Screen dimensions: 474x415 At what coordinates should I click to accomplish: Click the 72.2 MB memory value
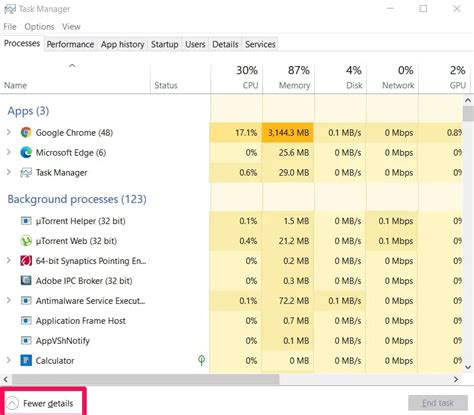pos(294,301)
